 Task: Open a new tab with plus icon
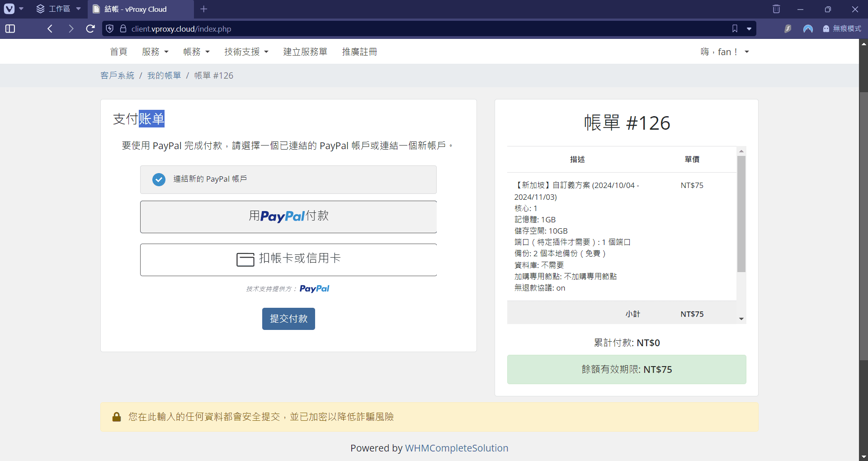click(x=204, y=9)
